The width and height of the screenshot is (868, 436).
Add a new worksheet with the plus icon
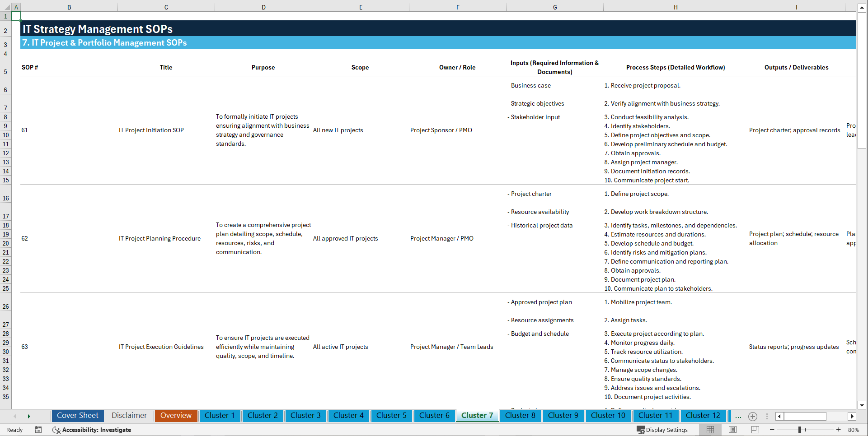pyautogui.click(x=753, y=416)
